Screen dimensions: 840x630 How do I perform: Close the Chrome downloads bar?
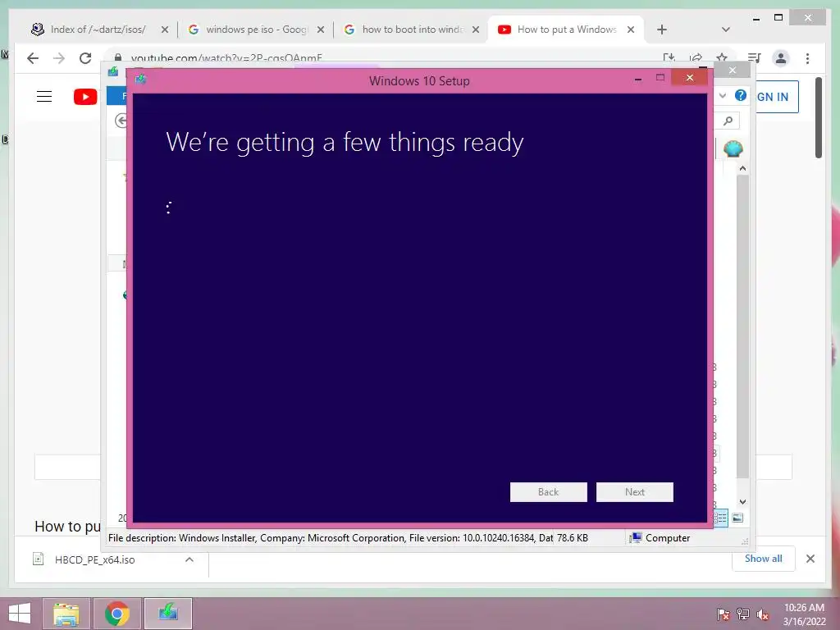tap(810, 559)
